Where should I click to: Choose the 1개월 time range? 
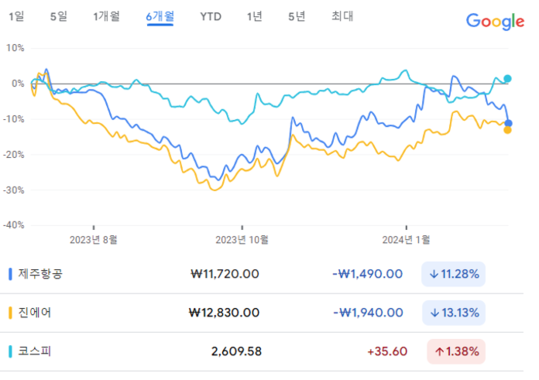[x=107, y=17]
